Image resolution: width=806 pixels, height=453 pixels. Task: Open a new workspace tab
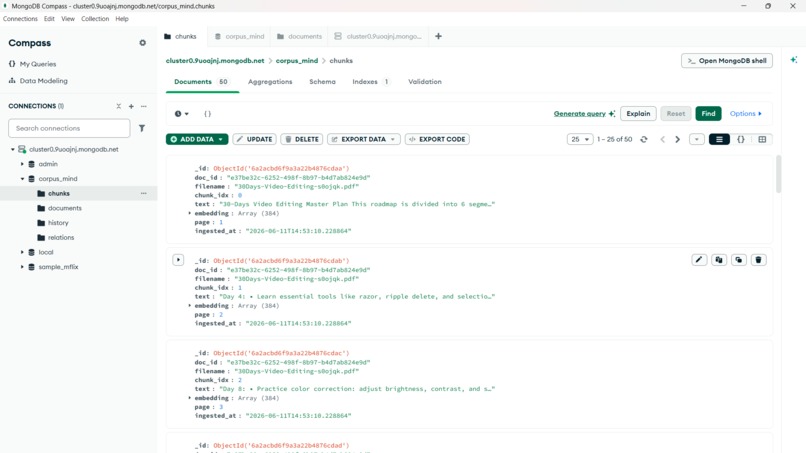point(438,37)
